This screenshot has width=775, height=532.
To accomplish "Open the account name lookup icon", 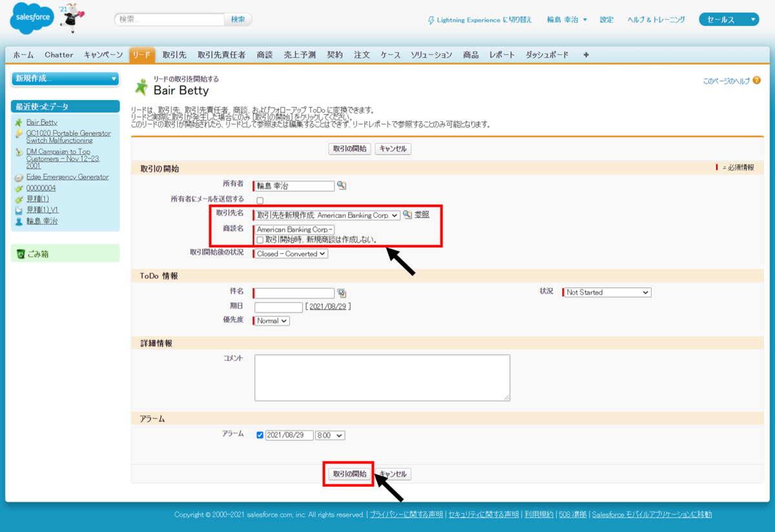I will 408,215.
